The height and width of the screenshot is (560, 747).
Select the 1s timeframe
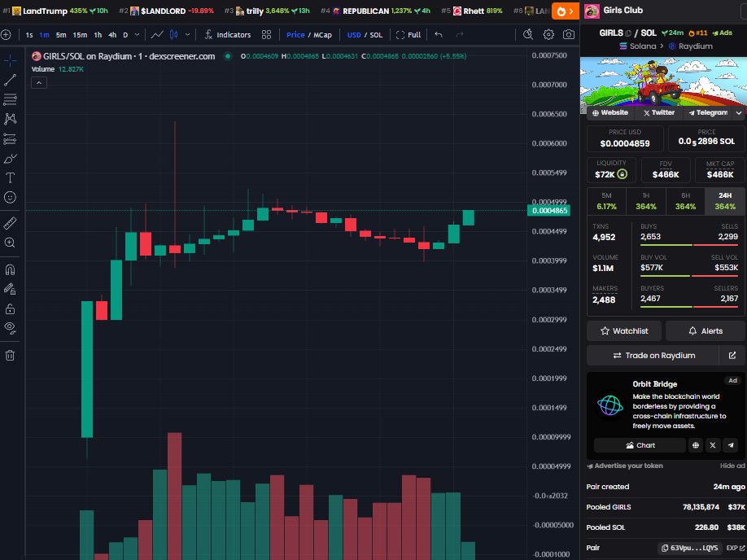coord(29,35)
